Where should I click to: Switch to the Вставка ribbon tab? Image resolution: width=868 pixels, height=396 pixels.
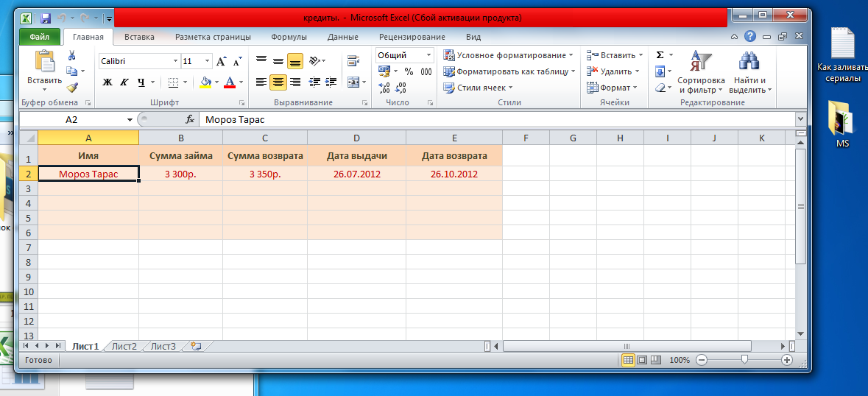(139, 37)
